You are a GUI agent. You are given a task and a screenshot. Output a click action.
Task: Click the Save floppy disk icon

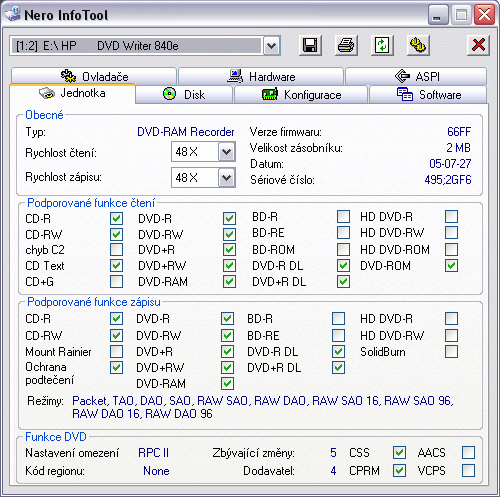click(310, 45)
